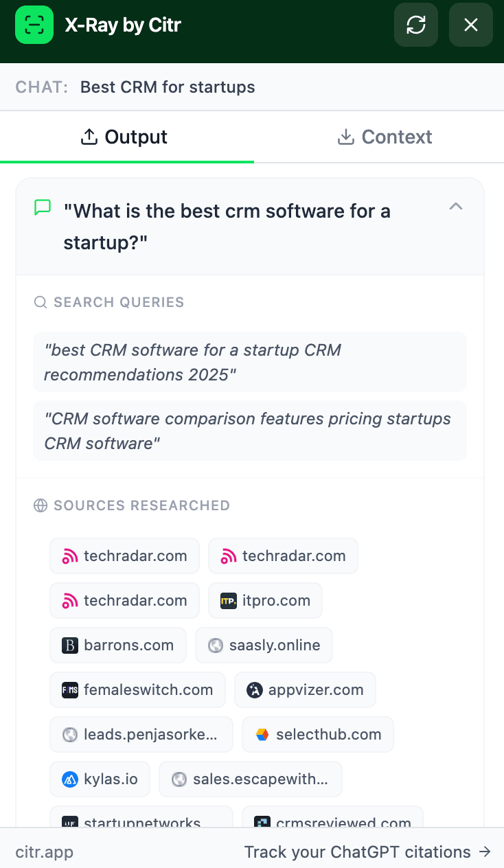The width and height of the screenshot is (504, 868).
Task: Click the femaleswitch.com source icon
Action: point(70,689)
